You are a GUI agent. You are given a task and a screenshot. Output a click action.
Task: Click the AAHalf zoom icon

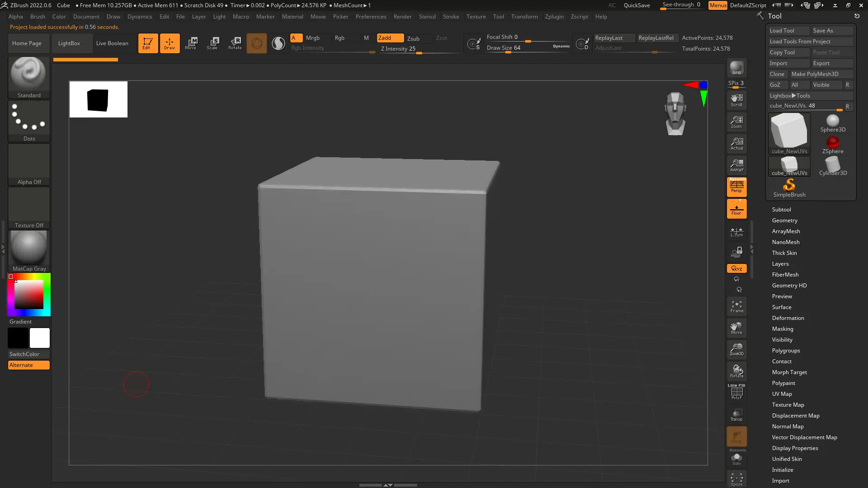pyautogui.click(x=736, y=165)
